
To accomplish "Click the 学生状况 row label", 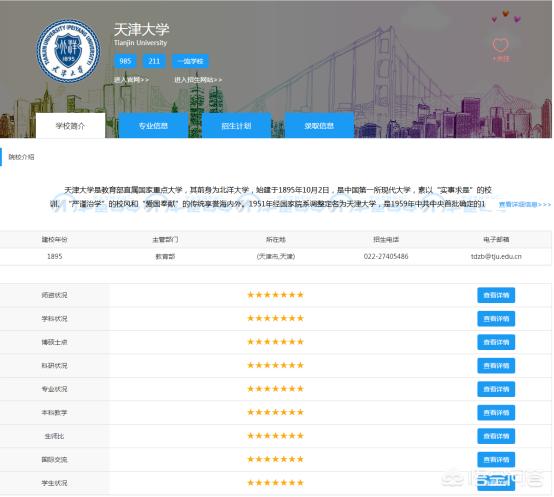I will [x=54, y=483].
